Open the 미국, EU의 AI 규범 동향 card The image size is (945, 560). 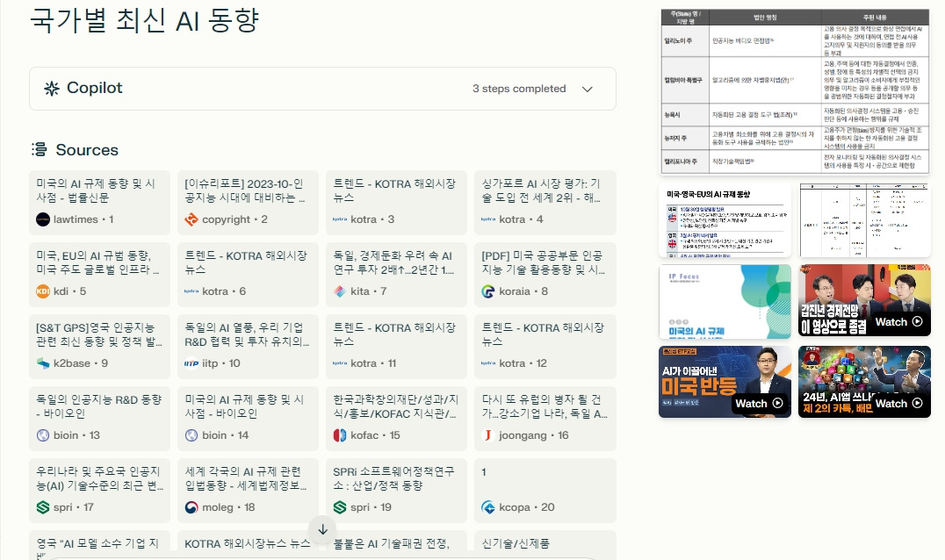pos(99,275)
